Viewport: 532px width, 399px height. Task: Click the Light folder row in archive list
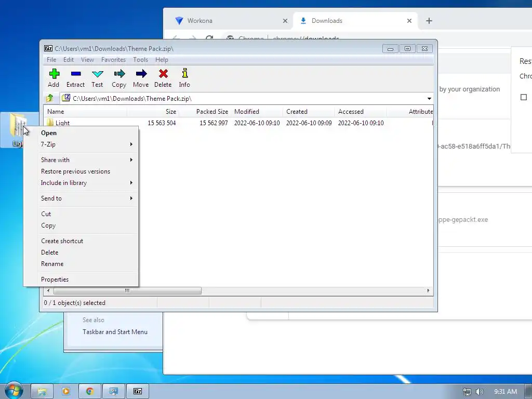238,123
